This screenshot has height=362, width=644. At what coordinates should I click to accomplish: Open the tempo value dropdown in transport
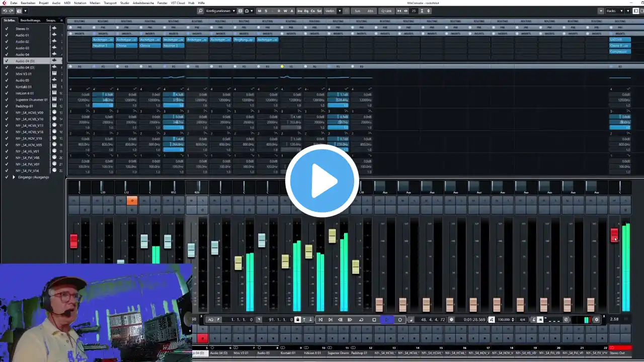click(513, 319)
